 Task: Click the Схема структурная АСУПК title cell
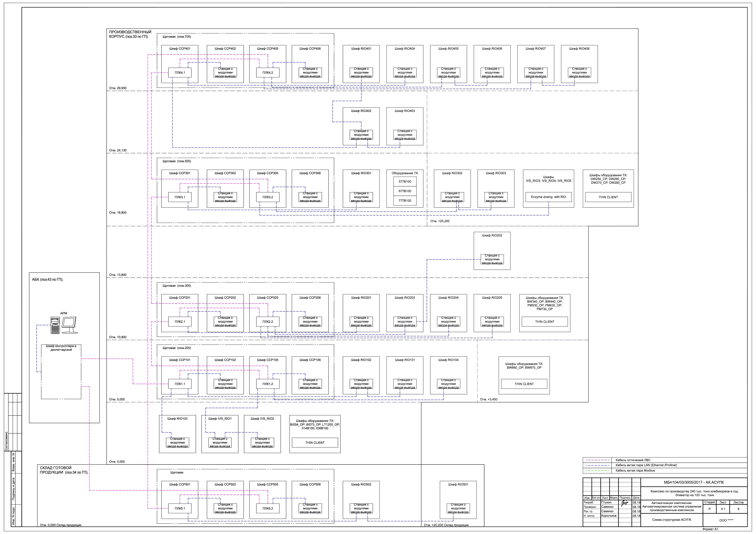click(x=671, y=520)
